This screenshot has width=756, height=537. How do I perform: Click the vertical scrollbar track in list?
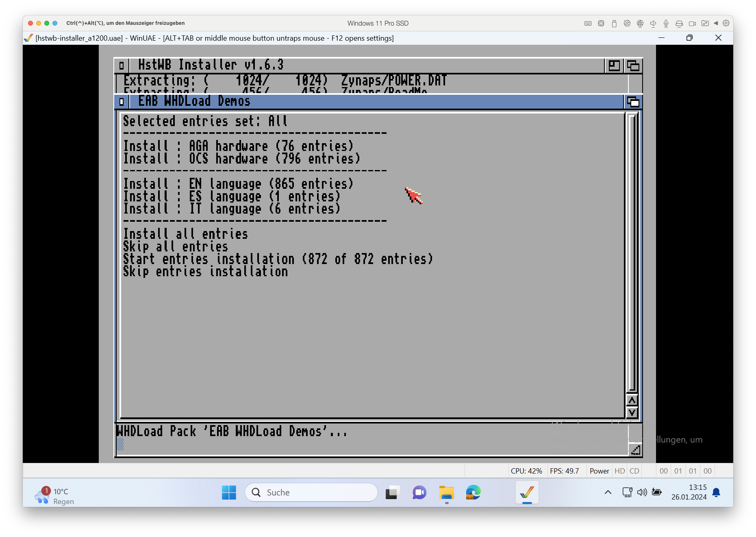tap(632, 252)
